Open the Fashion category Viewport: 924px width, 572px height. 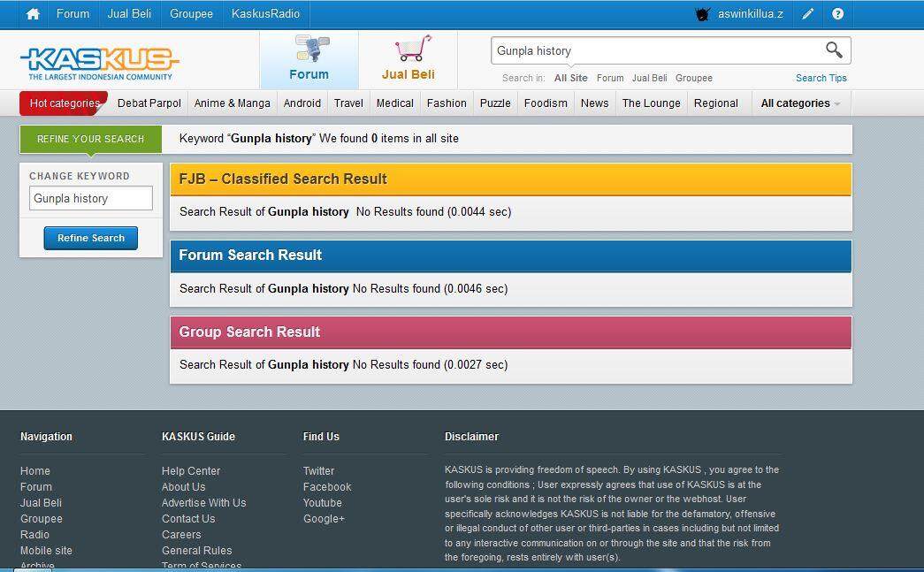coord(447,103)
